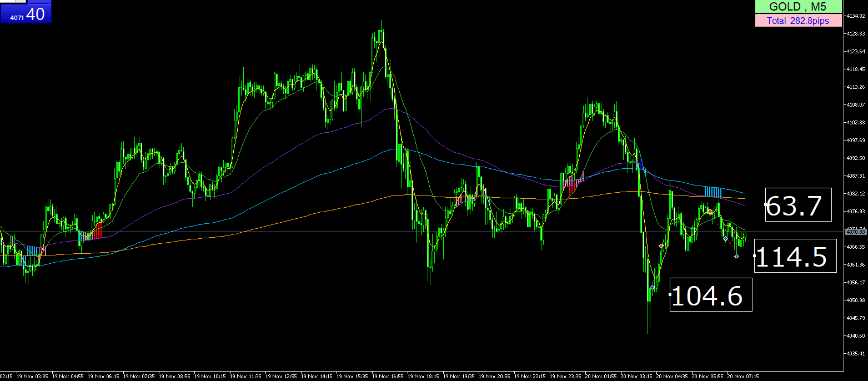Image resolution: width=868 pixels, height=381 pixels.
Task: Click time axis label 19 Nov 08:55
Action: point(174,376)
